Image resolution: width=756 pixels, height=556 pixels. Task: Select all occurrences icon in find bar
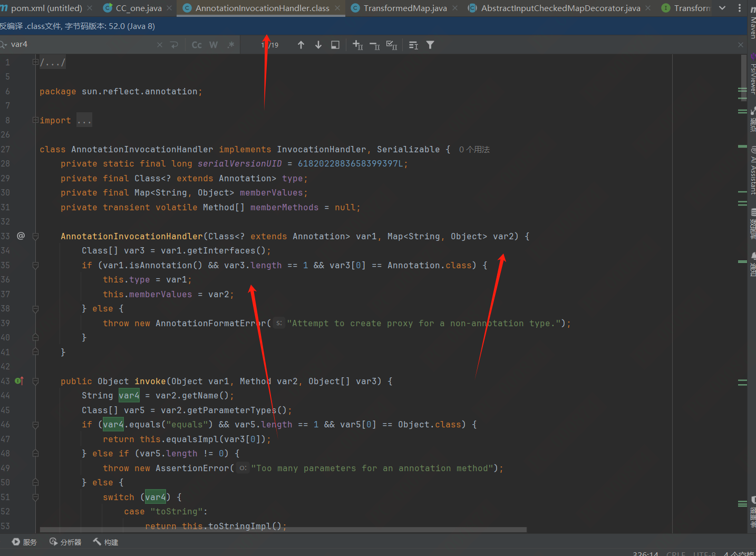[x=392, y=45]
